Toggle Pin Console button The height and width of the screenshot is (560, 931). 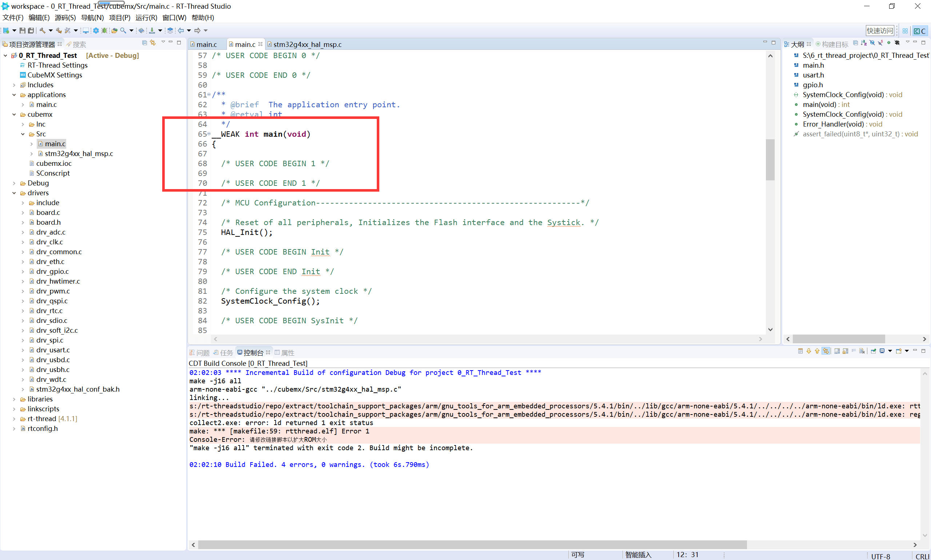click(873, 351)
